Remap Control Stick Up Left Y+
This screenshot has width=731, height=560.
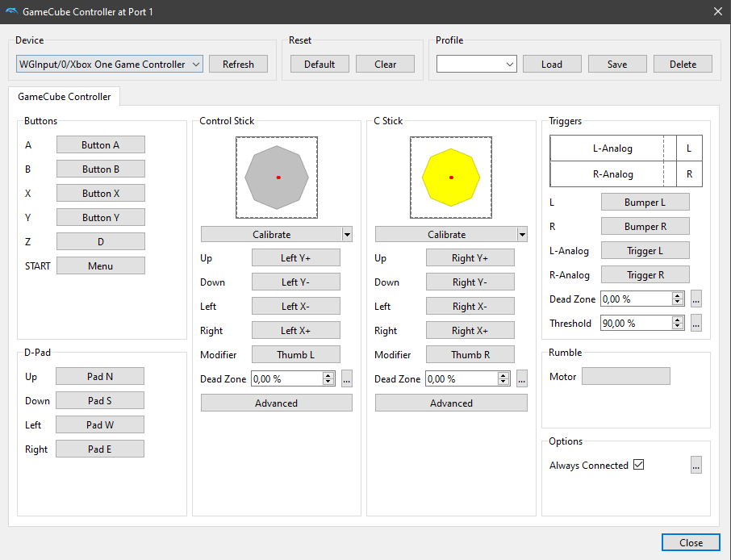tap(296, 258)
